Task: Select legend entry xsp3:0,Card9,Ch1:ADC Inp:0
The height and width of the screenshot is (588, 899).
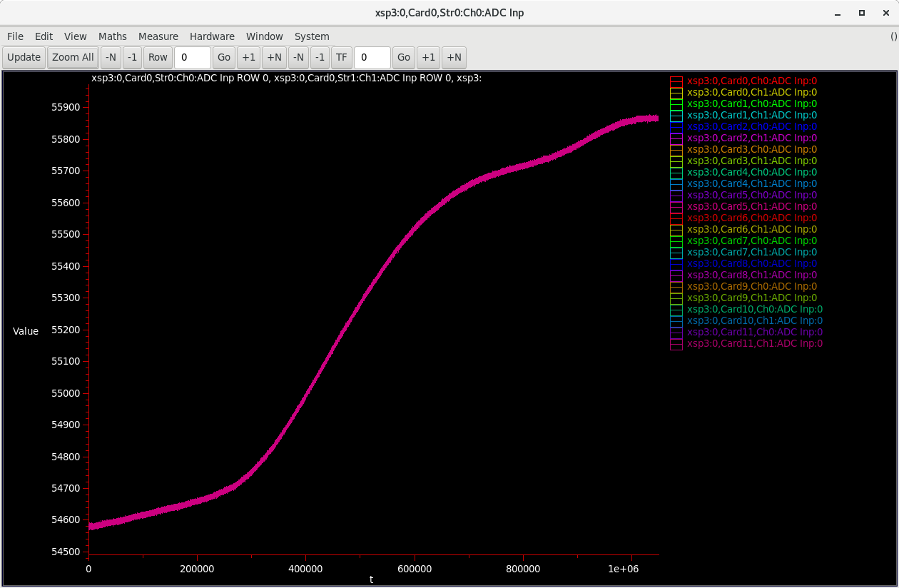Action: [x=752, y=298]
